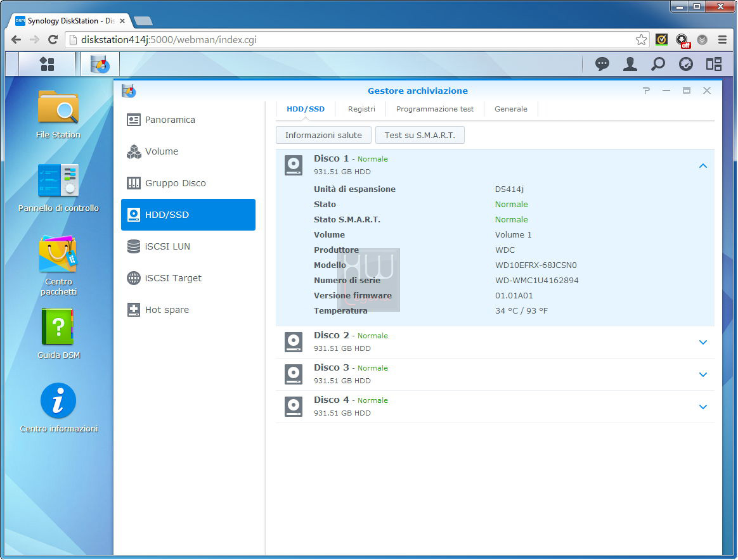Open Pannello di controllo desktop icon
738x560 pixels.
point(58,180)
